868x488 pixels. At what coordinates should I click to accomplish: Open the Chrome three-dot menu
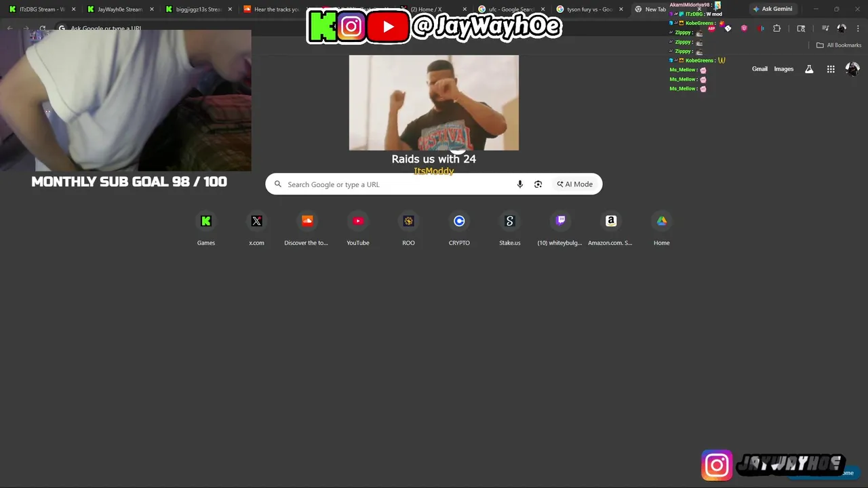point(857,28)
